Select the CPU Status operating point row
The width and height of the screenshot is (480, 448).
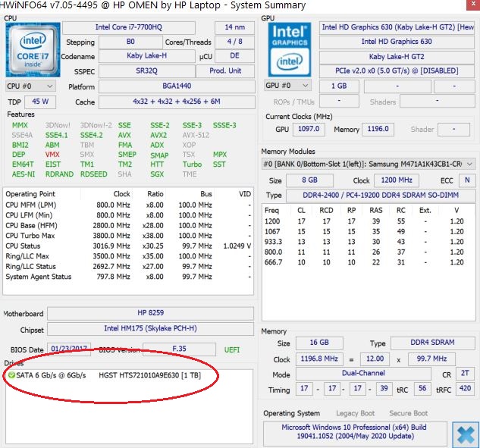(x=128, y=246)
